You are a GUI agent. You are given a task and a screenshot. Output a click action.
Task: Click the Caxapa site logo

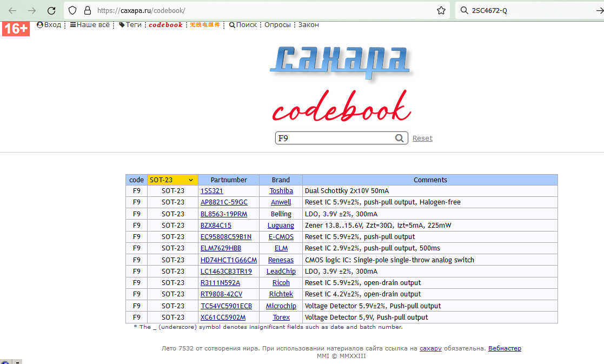coord(339,61)
